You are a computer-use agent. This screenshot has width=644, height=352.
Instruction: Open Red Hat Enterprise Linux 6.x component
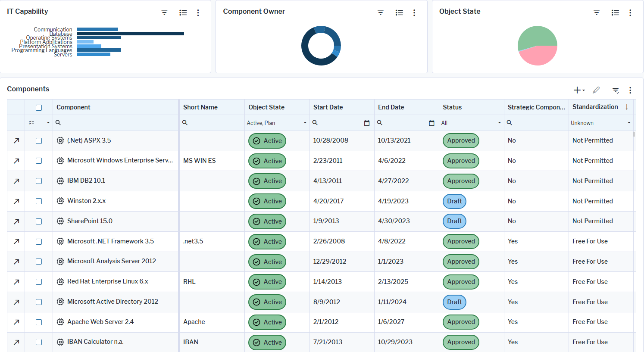coord(107,281)
